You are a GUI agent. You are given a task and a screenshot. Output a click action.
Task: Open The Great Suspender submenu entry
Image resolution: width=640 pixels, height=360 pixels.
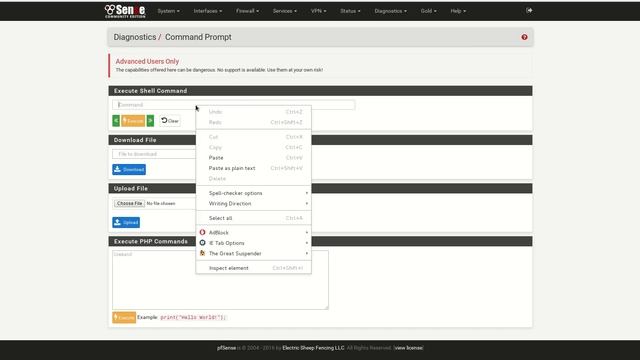pyautogui.click(x=253, y=253)
